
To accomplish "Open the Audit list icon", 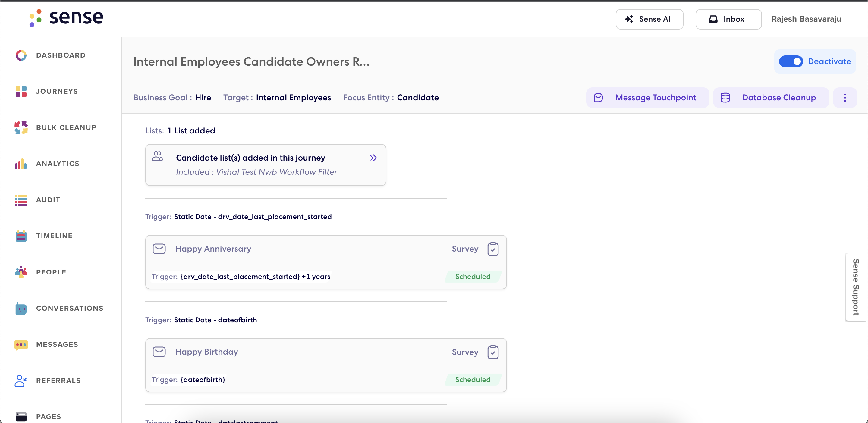I will [21, 200].
